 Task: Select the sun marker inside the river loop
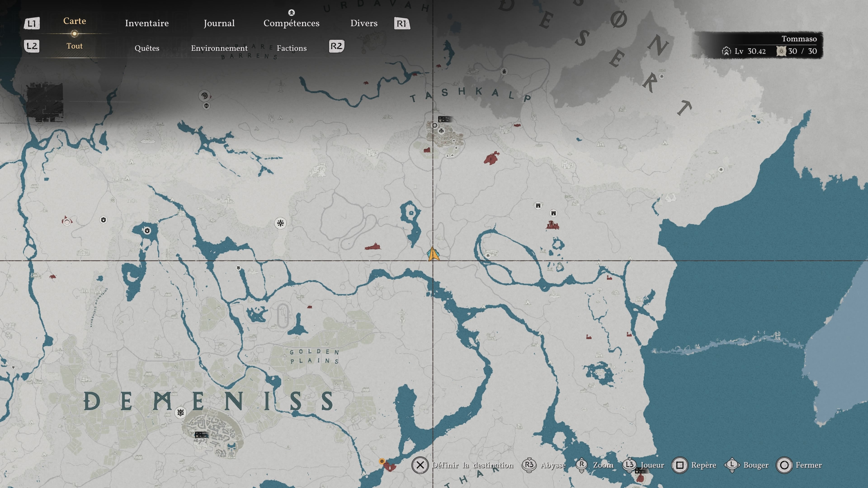(488, 255)
